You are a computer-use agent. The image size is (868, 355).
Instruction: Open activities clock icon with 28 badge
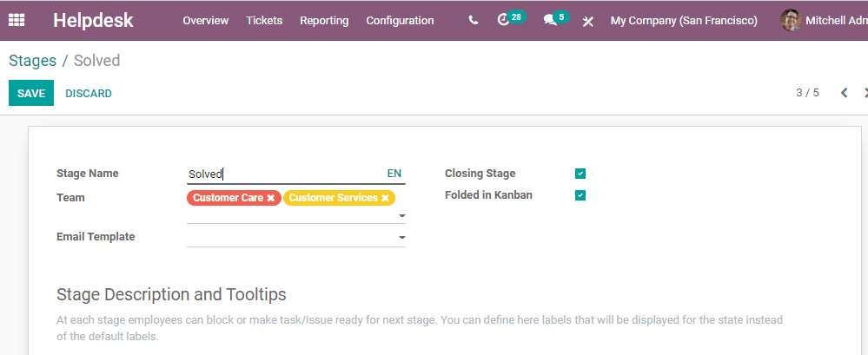click(x=503, y=21)
